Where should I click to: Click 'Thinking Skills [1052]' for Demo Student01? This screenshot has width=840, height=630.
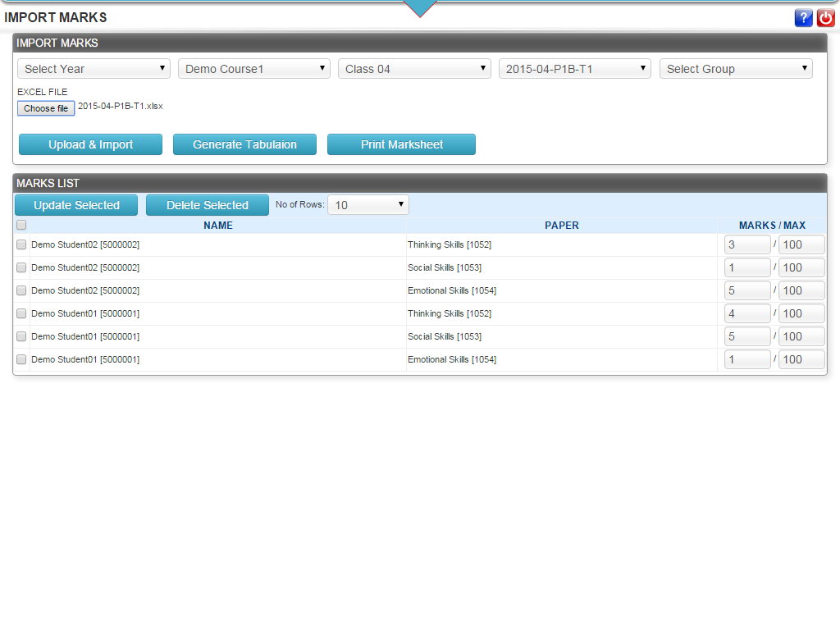pyautogui.click(x=450, y=314)
